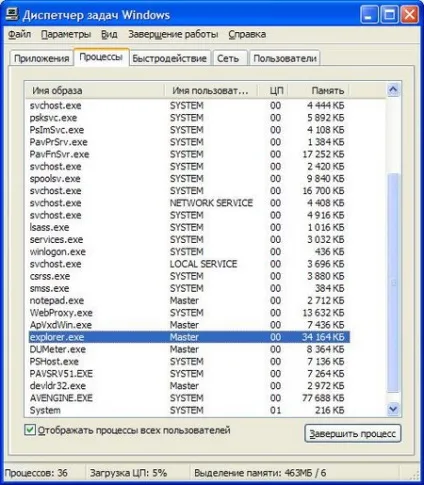Click the Task Manager title bar icon
Image resolution: width=424 pixels, height=485 pixels.
click(x=12, y=15)
